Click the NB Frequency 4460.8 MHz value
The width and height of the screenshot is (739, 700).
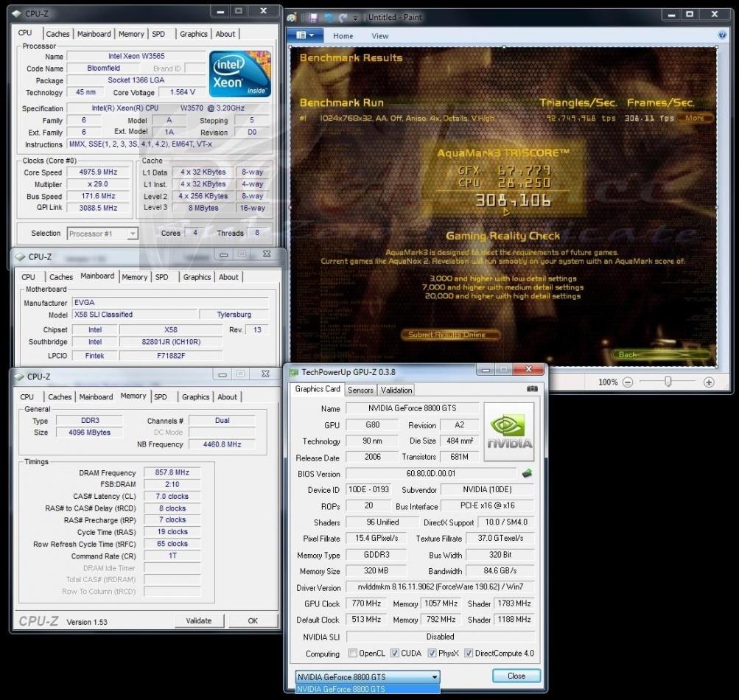pos(222,444)
